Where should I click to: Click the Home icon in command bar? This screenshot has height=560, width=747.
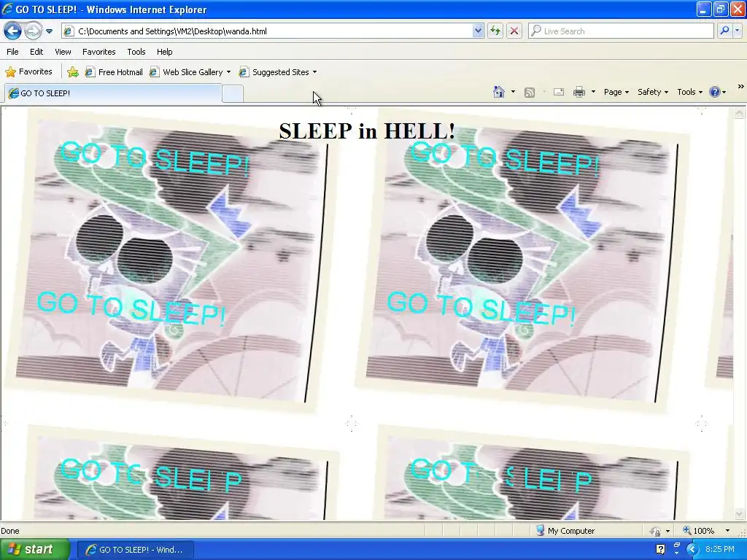[x=499, y=92]
